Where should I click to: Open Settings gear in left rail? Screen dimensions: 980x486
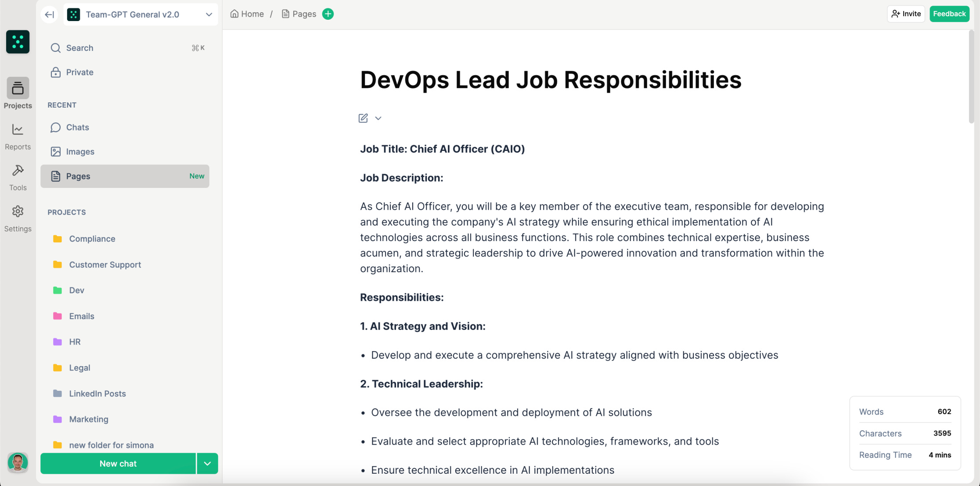point(18,219)
